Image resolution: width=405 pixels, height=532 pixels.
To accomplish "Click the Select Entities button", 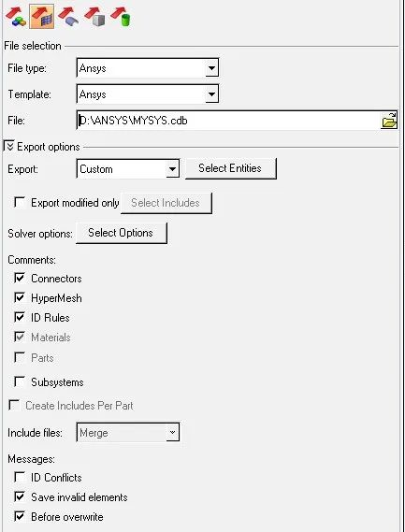I will point(231,168).
